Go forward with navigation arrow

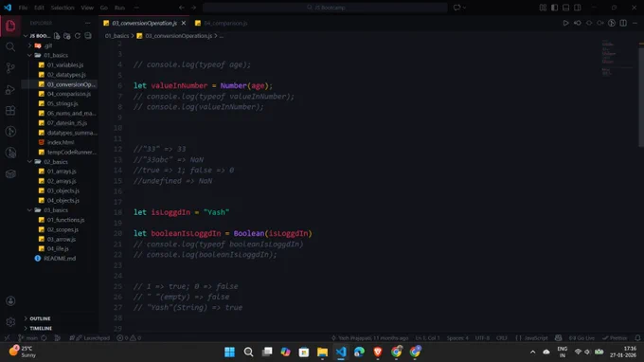(193, 8)
